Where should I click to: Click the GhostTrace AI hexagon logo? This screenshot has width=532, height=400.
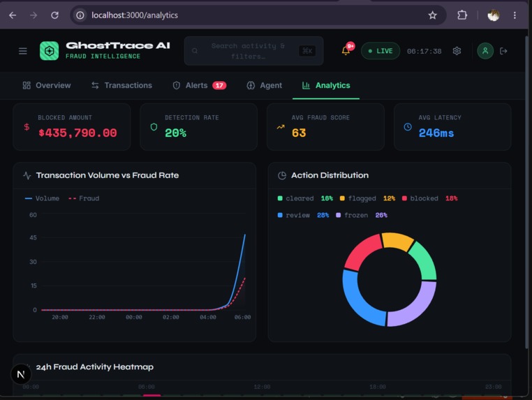pyautogui.click(x=49, y=51)
